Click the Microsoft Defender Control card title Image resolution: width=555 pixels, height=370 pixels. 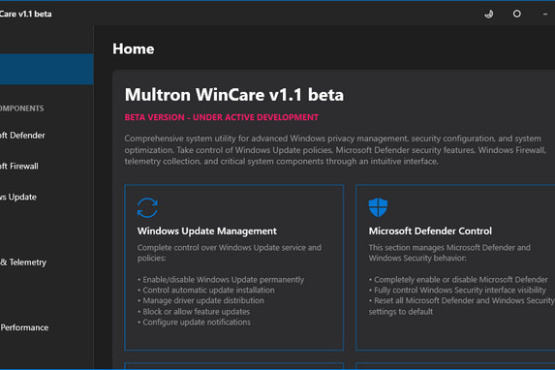(x=430, y=231)
